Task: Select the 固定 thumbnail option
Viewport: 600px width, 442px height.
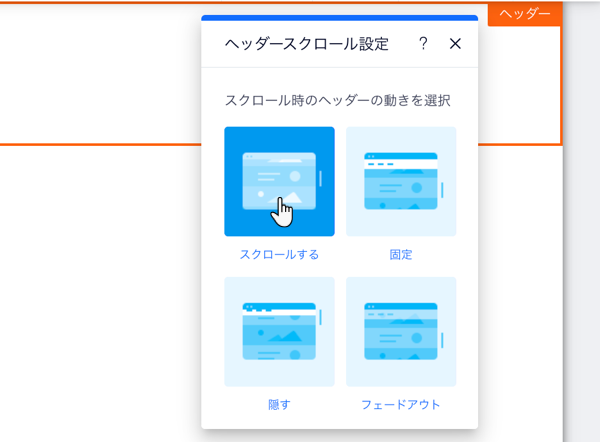Action: point(401,181)
